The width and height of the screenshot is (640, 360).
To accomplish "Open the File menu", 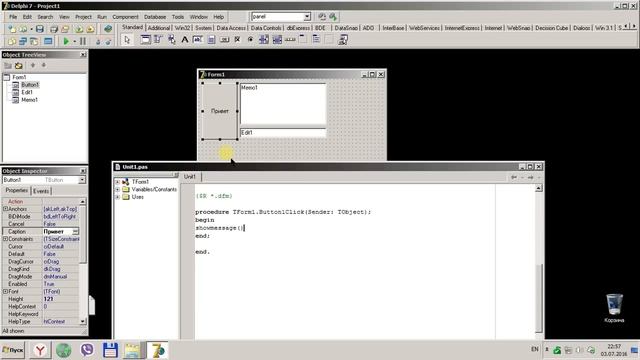I will (x=13, y=17).
